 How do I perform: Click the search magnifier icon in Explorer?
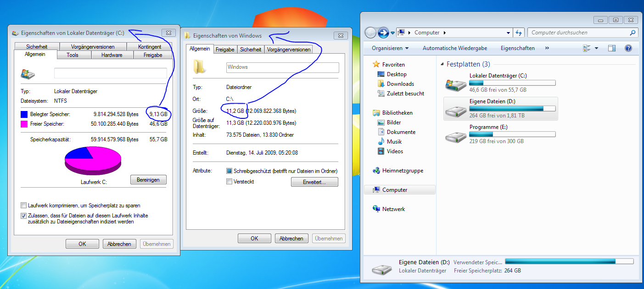coord(633,33)
